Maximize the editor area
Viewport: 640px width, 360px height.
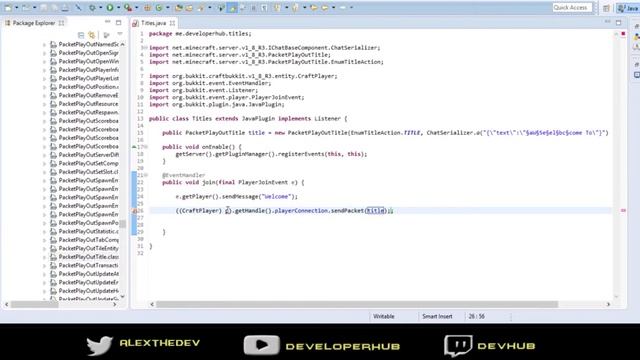[x=618, y=22]
